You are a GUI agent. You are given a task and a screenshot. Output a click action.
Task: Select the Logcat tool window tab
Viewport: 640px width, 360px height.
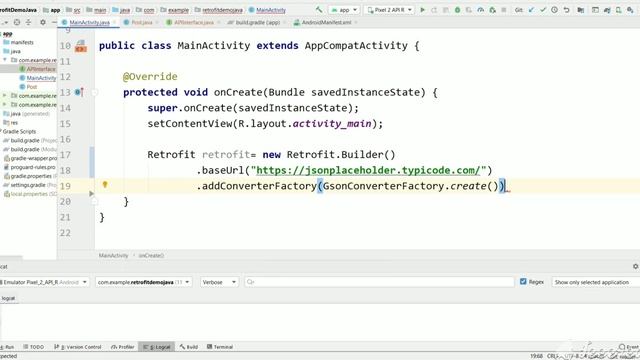pos(157,347)
